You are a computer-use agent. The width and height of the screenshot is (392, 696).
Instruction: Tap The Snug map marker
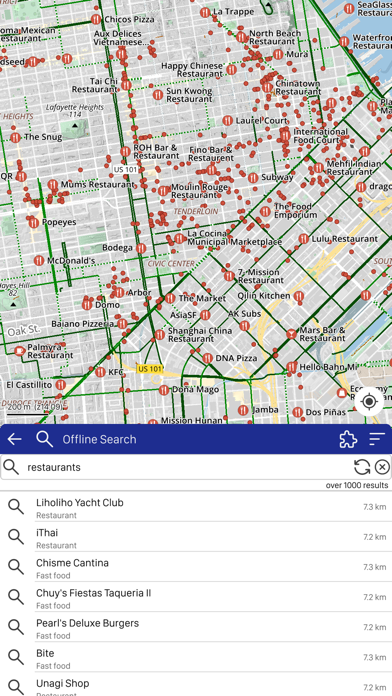16,137
